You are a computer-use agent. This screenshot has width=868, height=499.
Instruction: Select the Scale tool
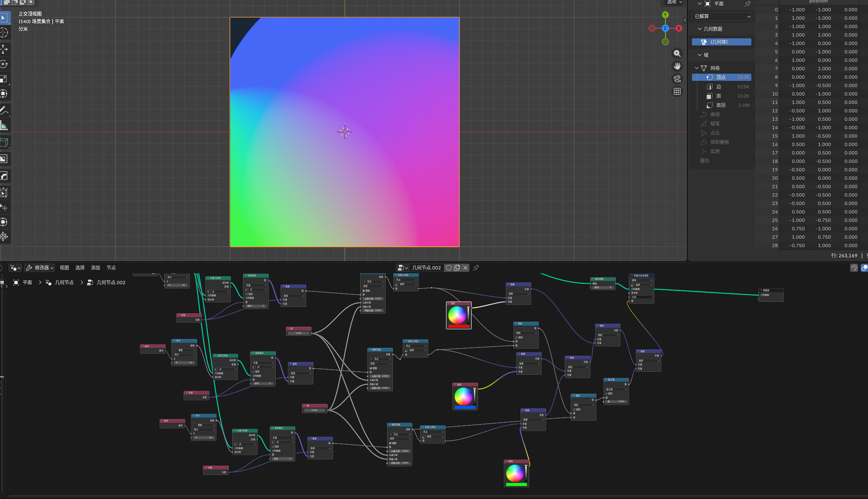[x=4, y=79]
